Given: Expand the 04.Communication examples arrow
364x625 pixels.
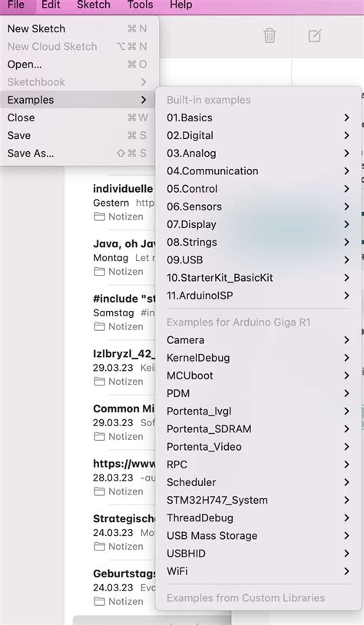Looking at the screenshot, I should point(346,171).
